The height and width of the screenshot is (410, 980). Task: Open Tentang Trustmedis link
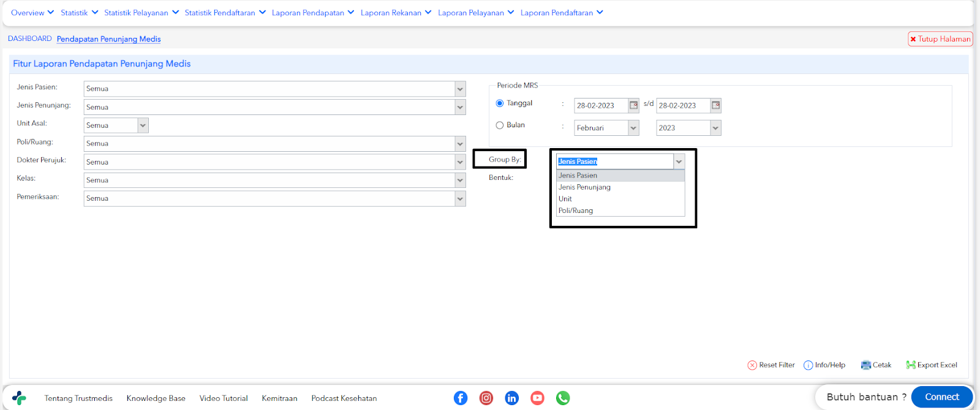(x=78, y=398)
